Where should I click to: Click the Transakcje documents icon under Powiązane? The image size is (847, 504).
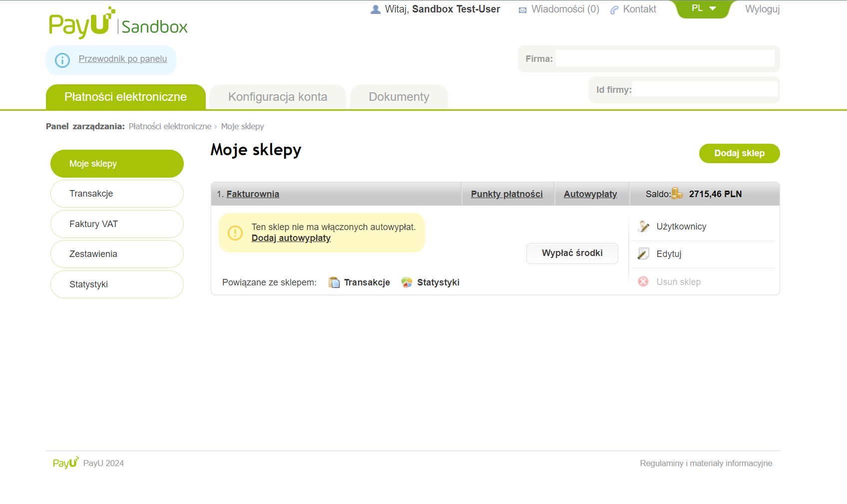[334, 282]
